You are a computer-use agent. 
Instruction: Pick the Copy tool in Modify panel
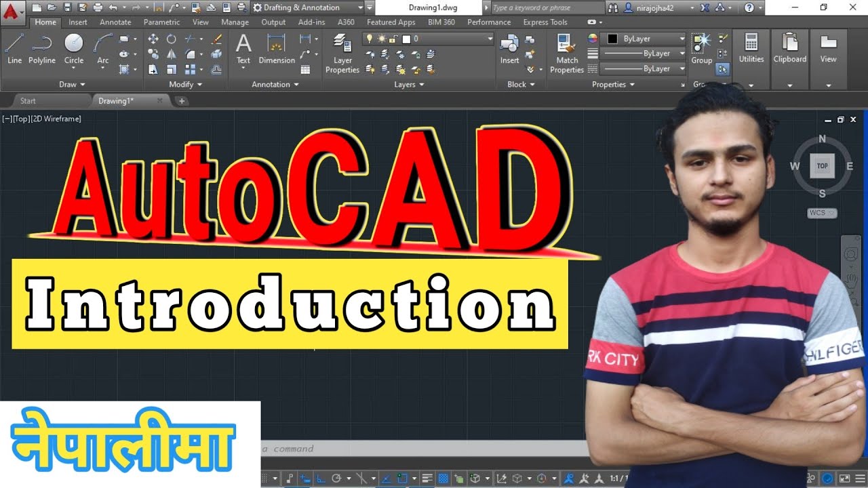[153, 54]
